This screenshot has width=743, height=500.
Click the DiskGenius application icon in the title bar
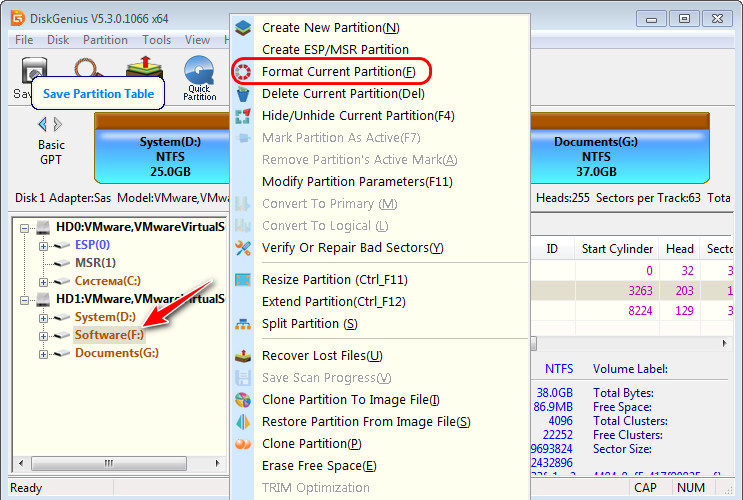pos(18,18)
